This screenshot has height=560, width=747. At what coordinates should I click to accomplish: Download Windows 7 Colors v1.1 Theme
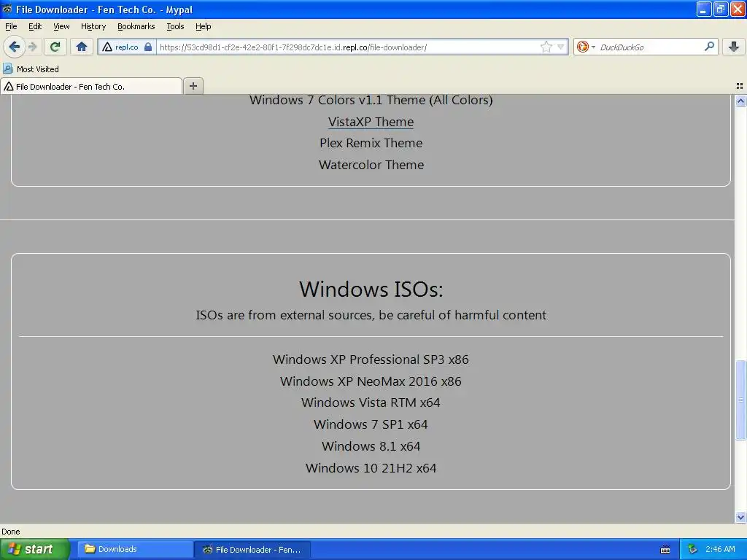tap(371, 100)
